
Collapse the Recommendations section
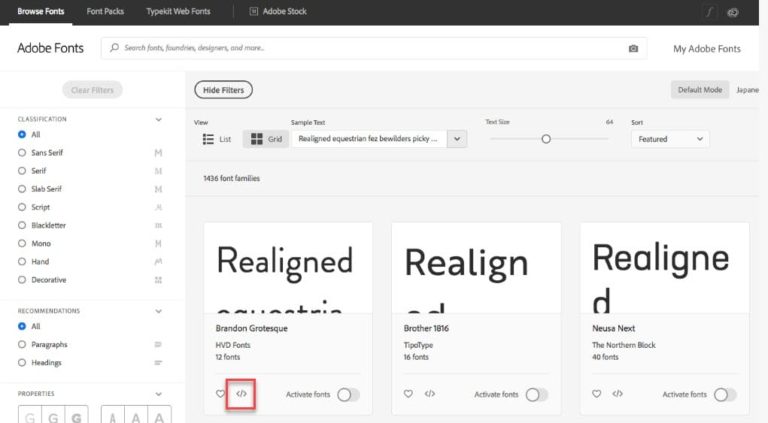[158, 311]
